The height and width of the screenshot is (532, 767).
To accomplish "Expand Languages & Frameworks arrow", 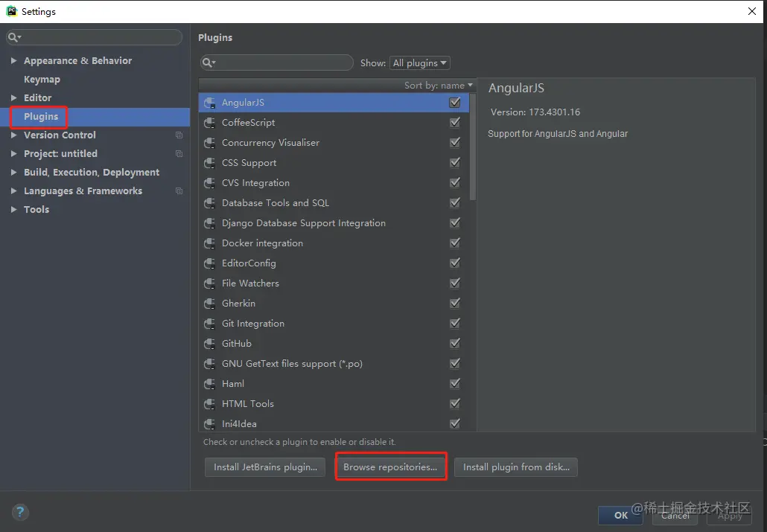I will click(13, 190).
